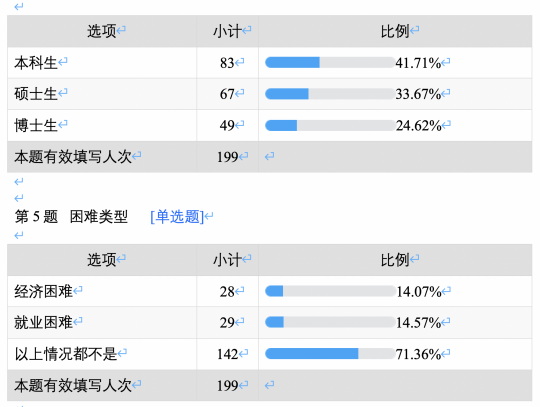Click the 本科生 option cell
540x407 pixels.
click(102, 63)
